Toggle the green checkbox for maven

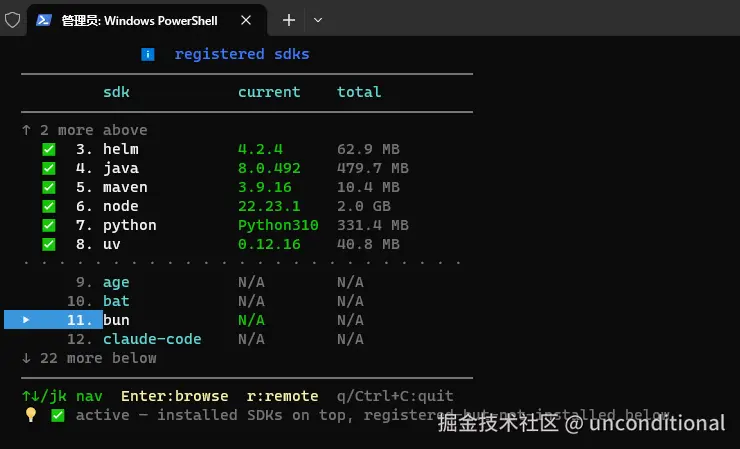(49, 187)
